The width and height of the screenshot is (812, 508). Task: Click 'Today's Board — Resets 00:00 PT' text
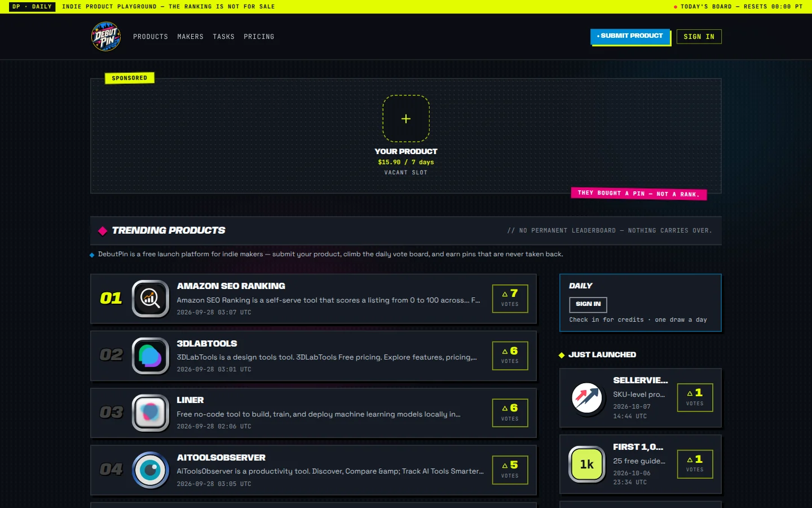pyautogui.click(x=742, y=7)
